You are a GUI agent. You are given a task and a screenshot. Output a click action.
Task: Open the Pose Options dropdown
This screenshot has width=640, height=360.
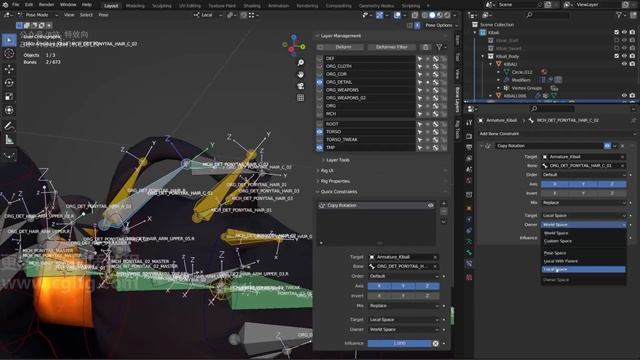click(441, 25)
